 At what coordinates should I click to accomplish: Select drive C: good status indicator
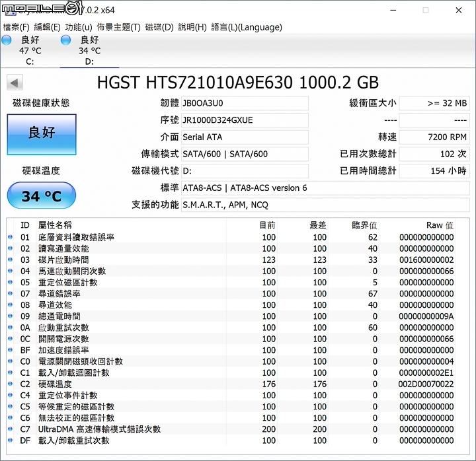click(7, 40)
